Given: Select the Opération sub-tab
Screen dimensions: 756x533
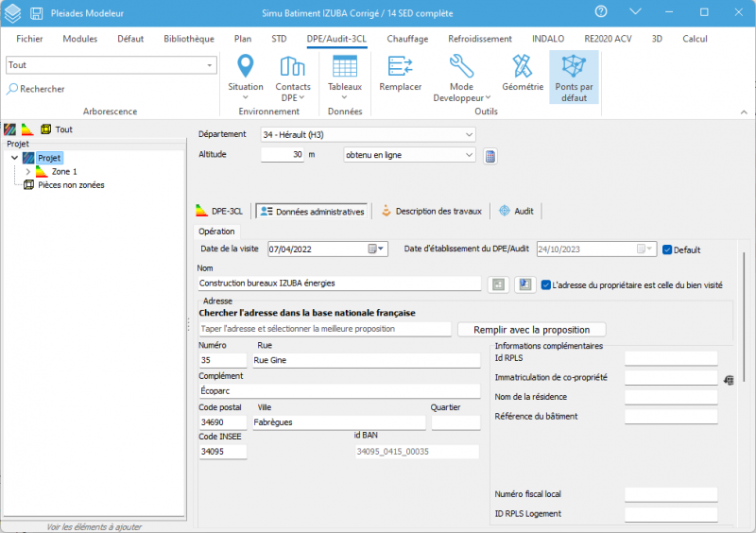Looking at the screenshot, I should click(x=216, y=232).
